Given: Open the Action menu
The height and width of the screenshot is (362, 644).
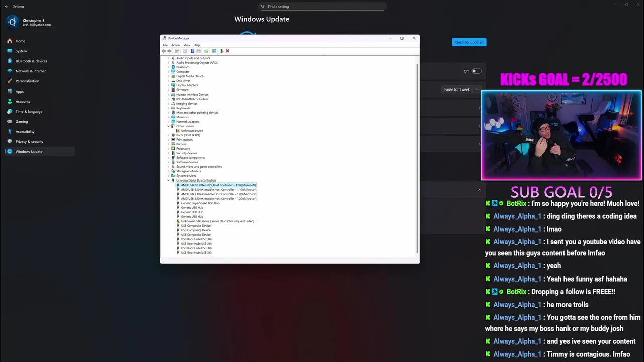Looking at the screenshot, I should 175,45.
